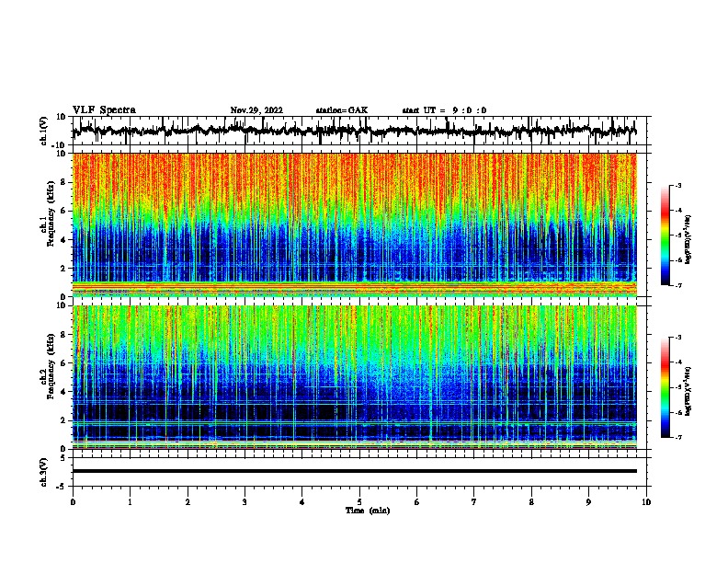Image resolution: width=728 pixels, height=563 pixels.
Task: Click the black ch.3 voltage line
Action: pos(354,471)
